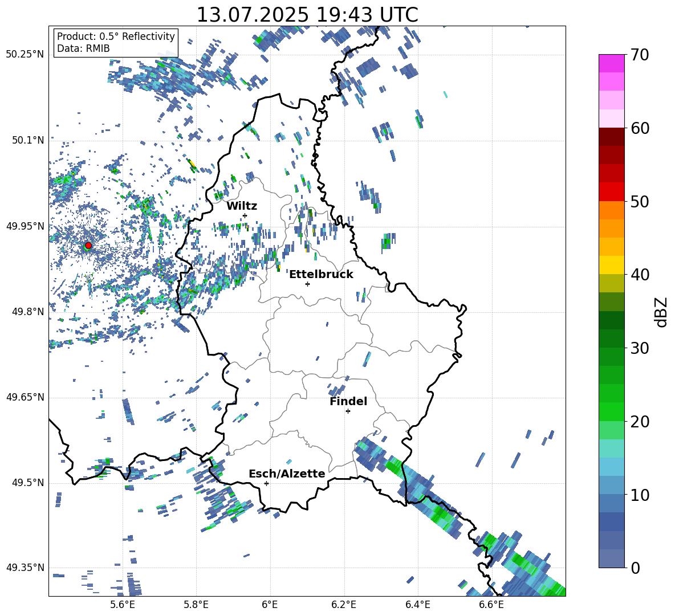Click the Ettelbruck city label
This screenshot has width=675, height=616.
(321, 275)
